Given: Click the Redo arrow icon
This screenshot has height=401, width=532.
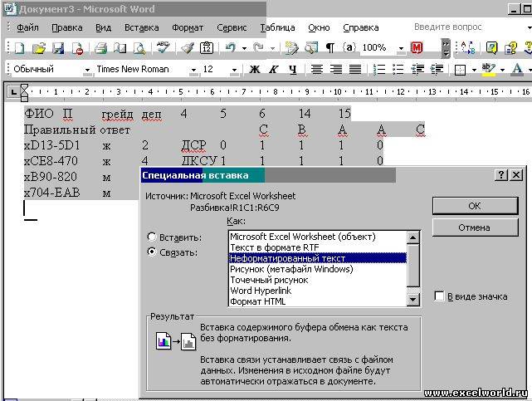Looking at the screenshot, I should click(x=259, y=47).
